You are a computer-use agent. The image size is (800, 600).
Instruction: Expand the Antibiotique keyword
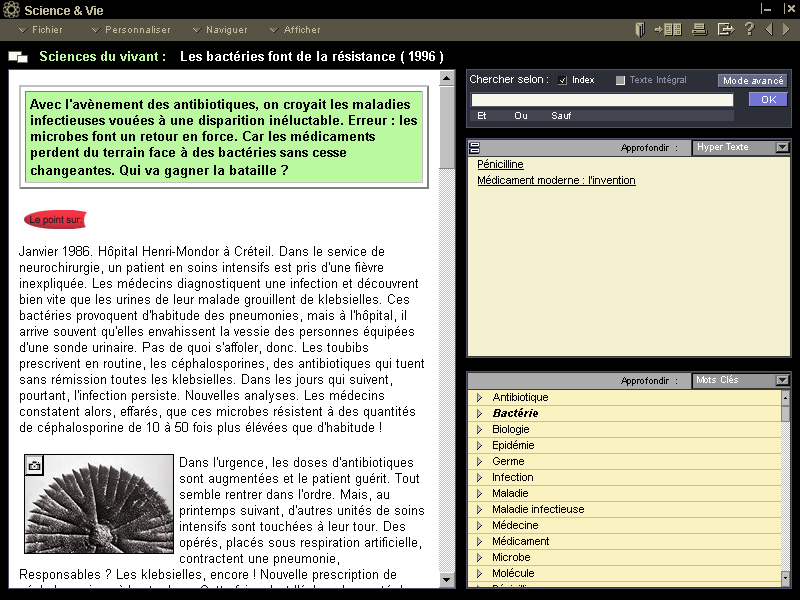tap(480, 397)
